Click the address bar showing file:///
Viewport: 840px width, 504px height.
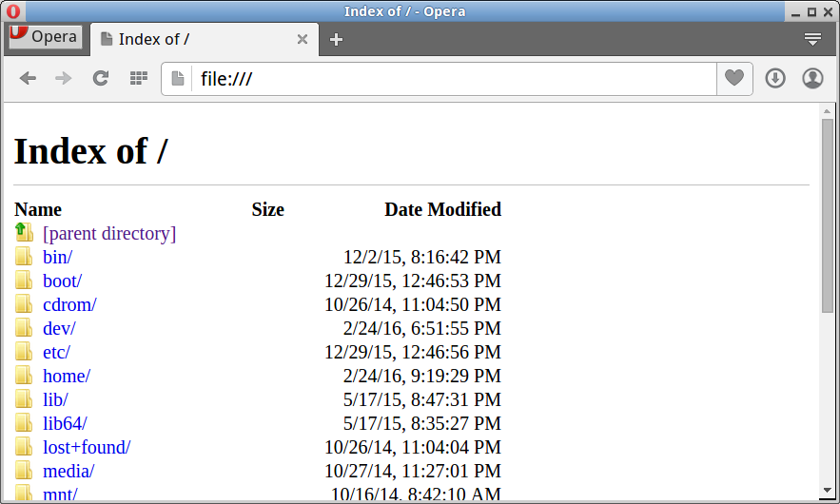point(452,78)
